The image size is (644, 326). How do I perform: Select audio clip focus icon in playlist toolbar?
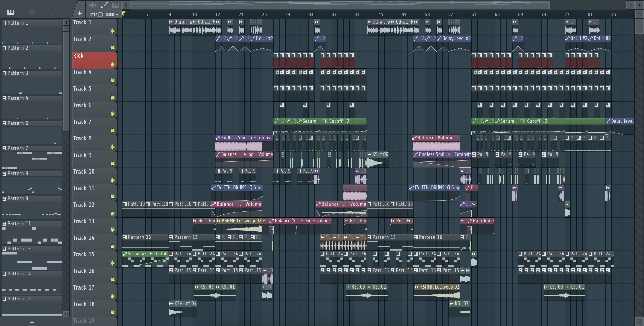[x=93, y=5]
